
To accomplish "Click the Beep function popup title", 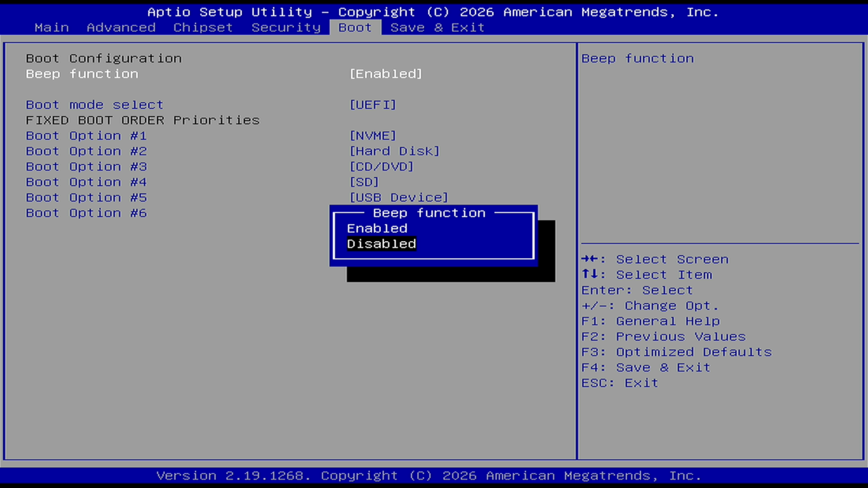I will click(429, 213).
